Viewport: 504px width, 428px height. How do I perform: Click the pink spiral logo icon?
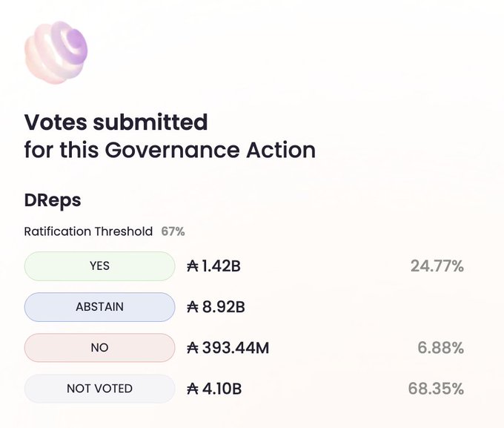click(x=56, y=50)
